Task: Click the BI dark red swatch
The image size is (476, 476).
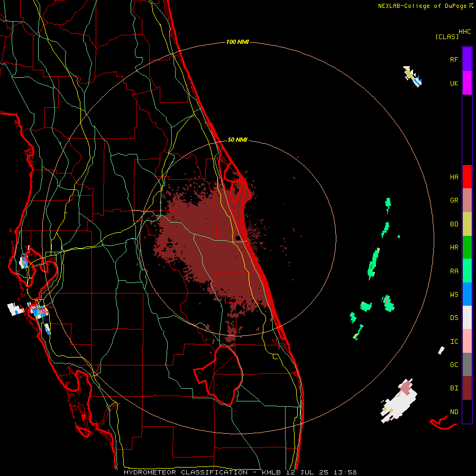Action: point(467,388)
